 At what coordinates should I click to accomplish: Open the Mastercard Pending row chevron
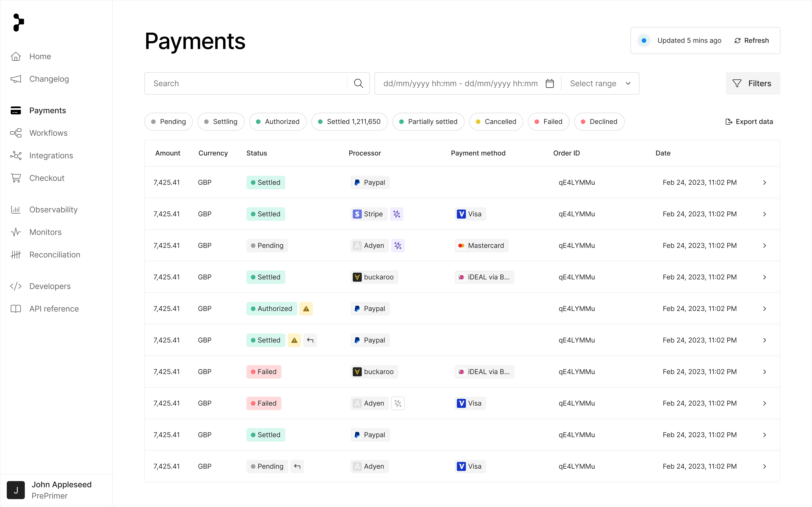tap(764, 245)
